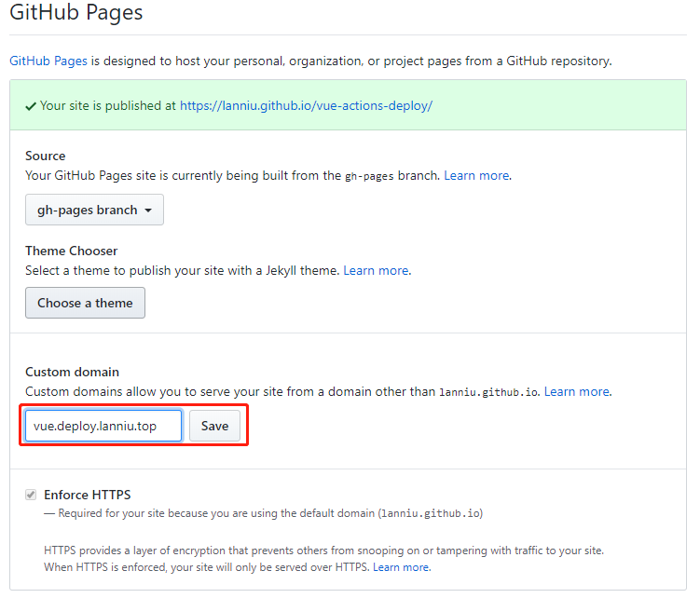700x598 pixels.
Task: Open the GitHub Pages intro link
Action: (x=48, y=61)
